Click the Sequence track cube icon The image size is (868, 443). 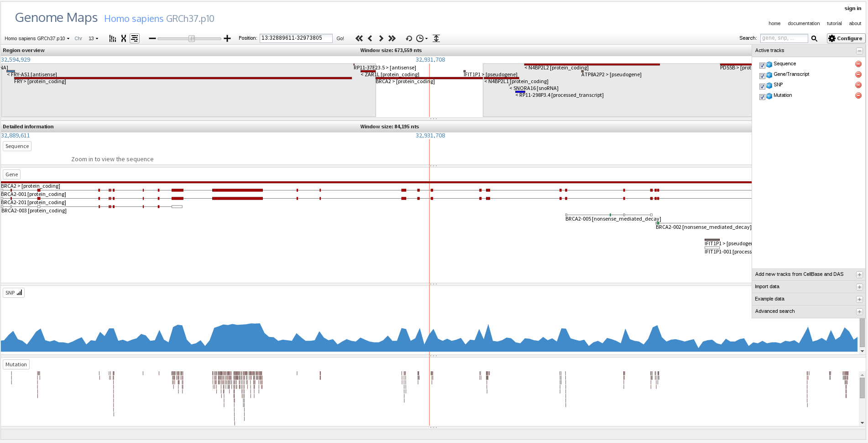point(769,64)
